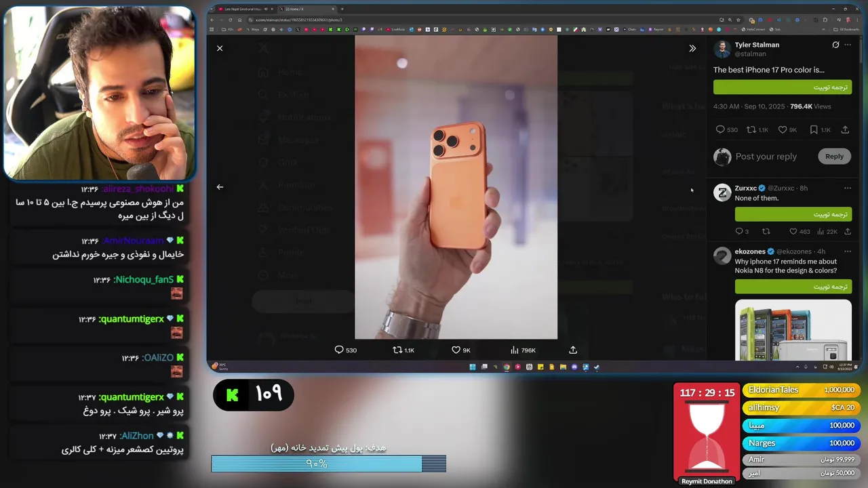Screen dimensions: 868x488
Task: Open Tyler Stalman's profile avatar
Action: (722, 49)
